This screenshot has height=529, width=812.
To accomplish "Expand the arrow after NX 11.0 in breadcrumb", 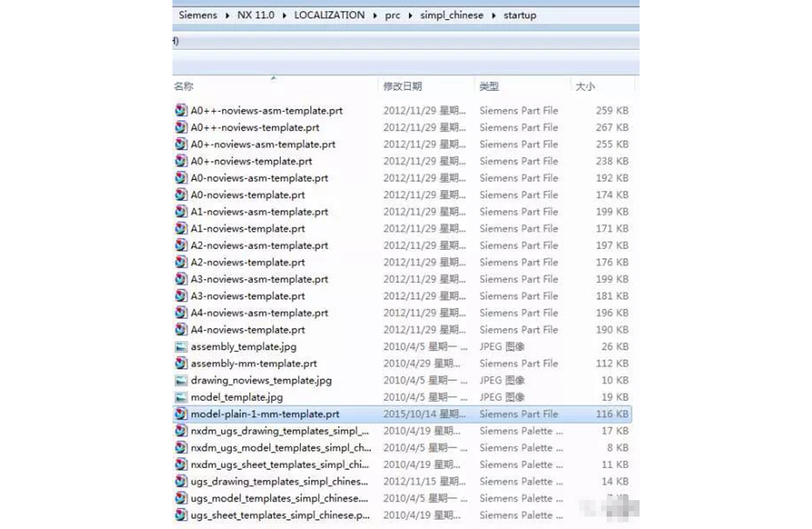I will [x=284, y=15].
